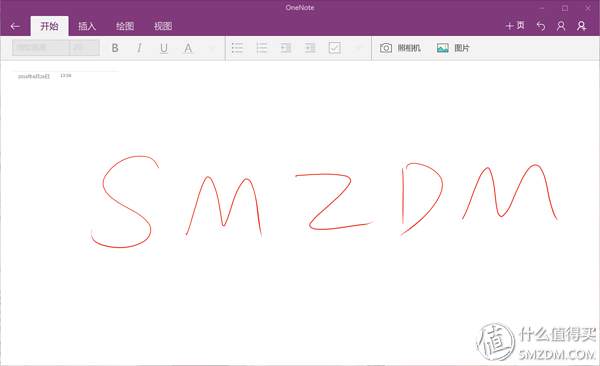Open the 照相机 camera button
600x366 pixels.
coord(400,48)
